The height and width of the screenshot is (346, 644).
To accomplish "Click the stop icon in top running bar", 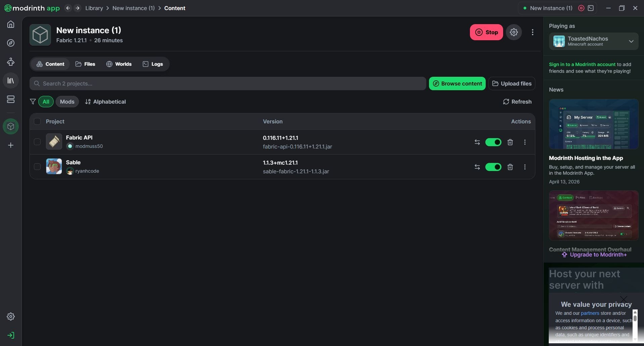I will (x=581, y=8).
